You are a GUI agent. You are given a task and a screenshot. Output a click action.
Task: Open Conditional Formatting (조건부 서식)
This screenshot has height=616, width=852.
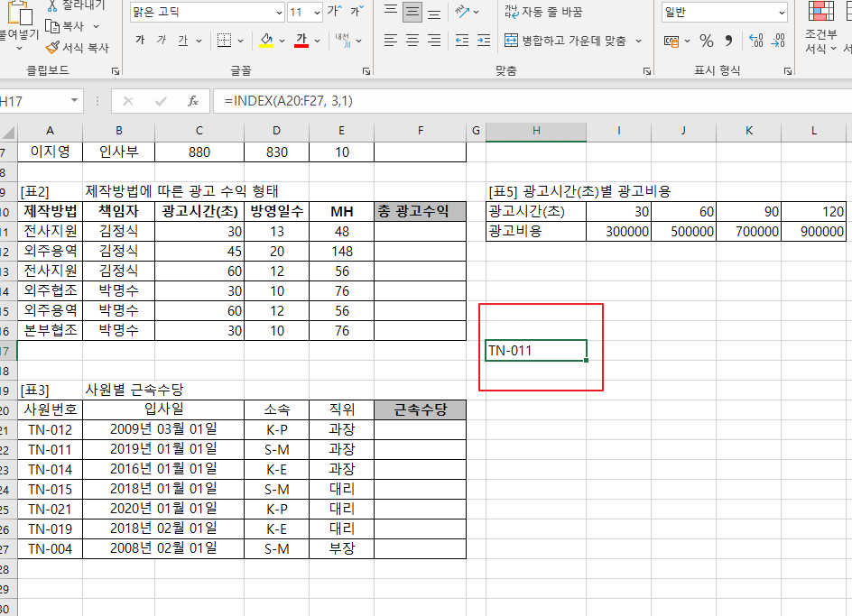coord(821,27)
